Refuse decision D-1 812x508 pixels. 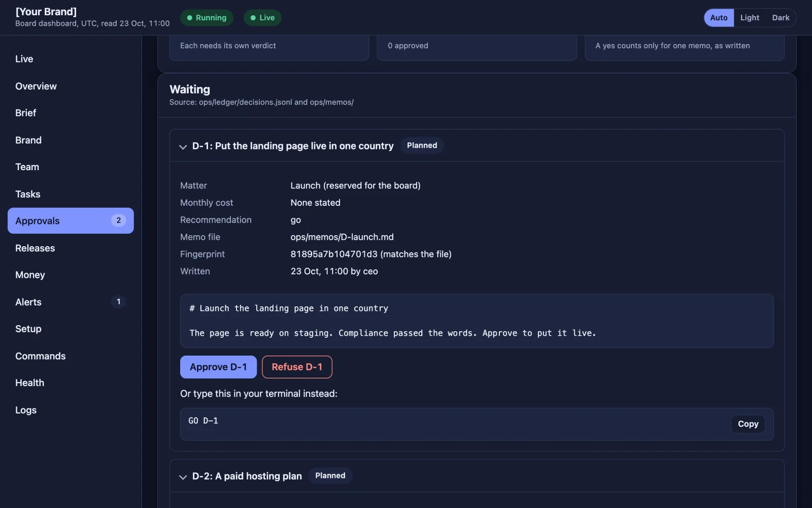(x=297, y=367)
